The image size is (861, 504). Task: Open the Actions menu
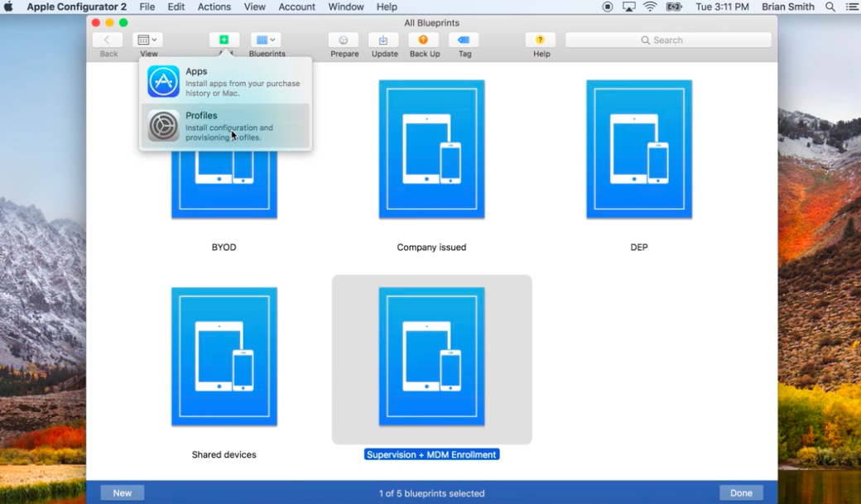pyautogui.click(x=214, y=7)
